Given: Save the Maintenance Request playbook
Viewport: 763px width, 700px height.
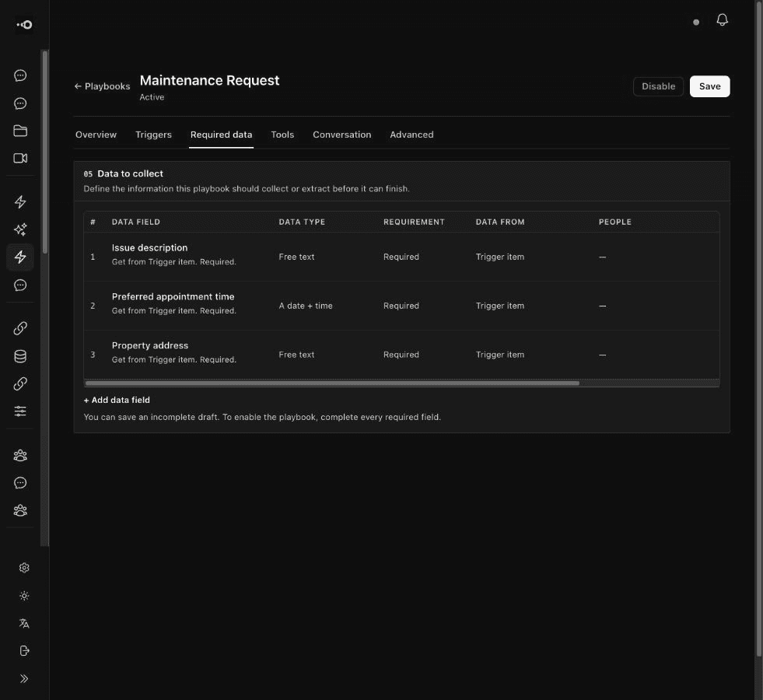Looking at the screenshot, I should [709, 86].
